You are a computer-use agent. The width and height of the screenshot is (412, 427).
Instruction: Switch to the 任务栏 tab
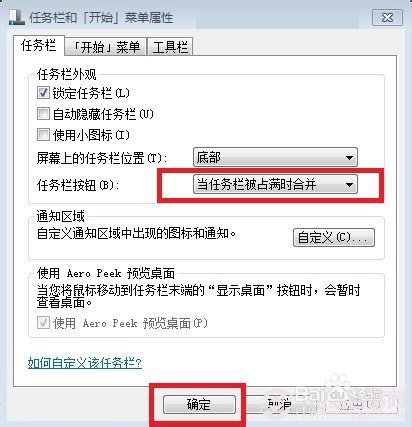[x=38, y=45]
